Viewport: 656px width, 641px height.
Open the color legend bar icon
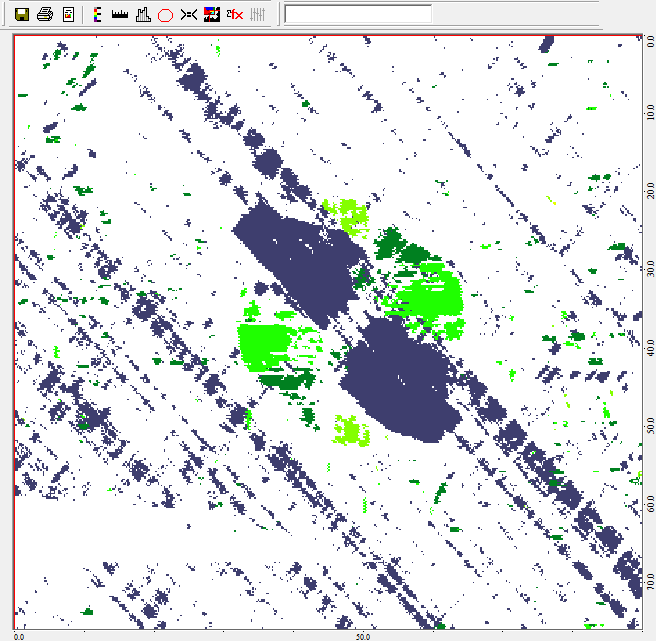[97, 14]
